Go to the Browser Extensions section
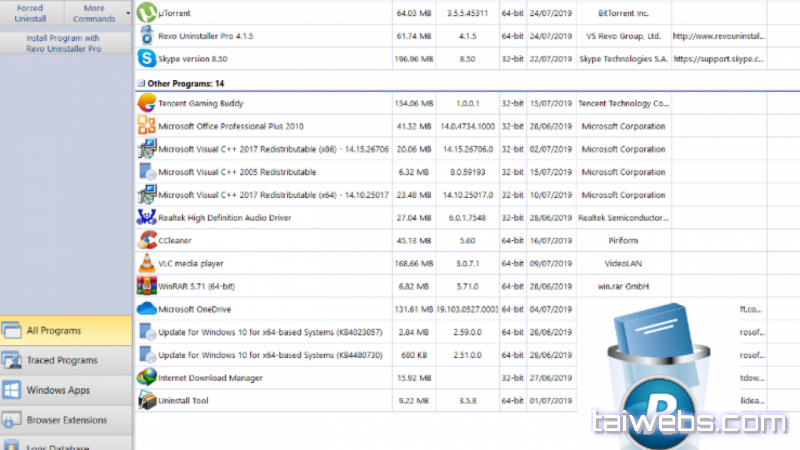Screen dimensions: 800x450 click(66, 420)
